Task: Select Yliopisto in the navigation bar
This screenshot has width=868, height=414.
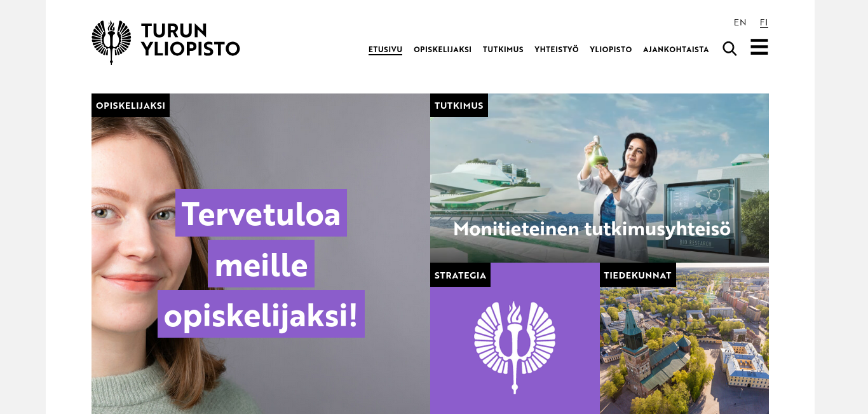Action: pyautogui.click(x=611, y=50)
